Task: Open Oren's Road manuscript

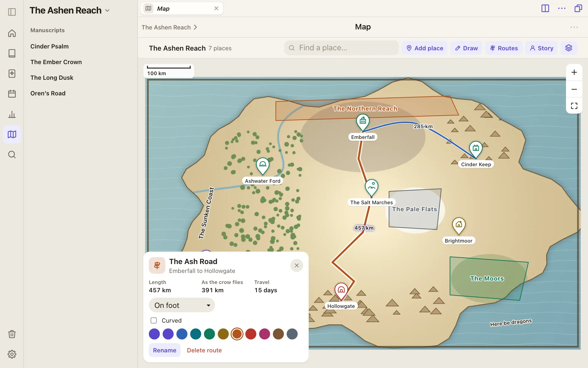Action: coord(48,93)
